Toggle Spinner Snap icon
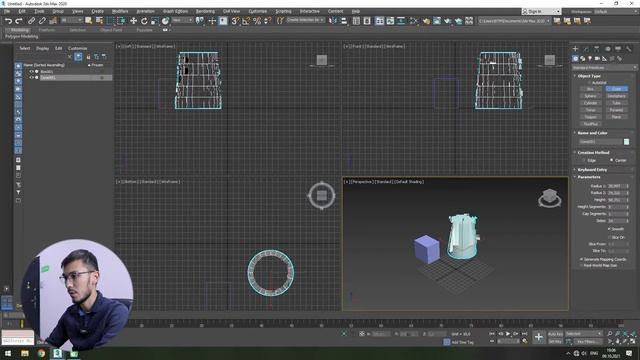The width and height of the screenshot is (640, 360). pyautogui.click(x=267, y=21)
